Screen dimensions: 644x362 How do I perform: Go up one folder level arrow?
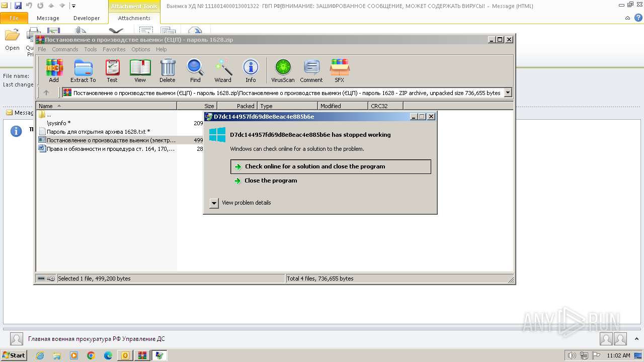coord(46,93)
